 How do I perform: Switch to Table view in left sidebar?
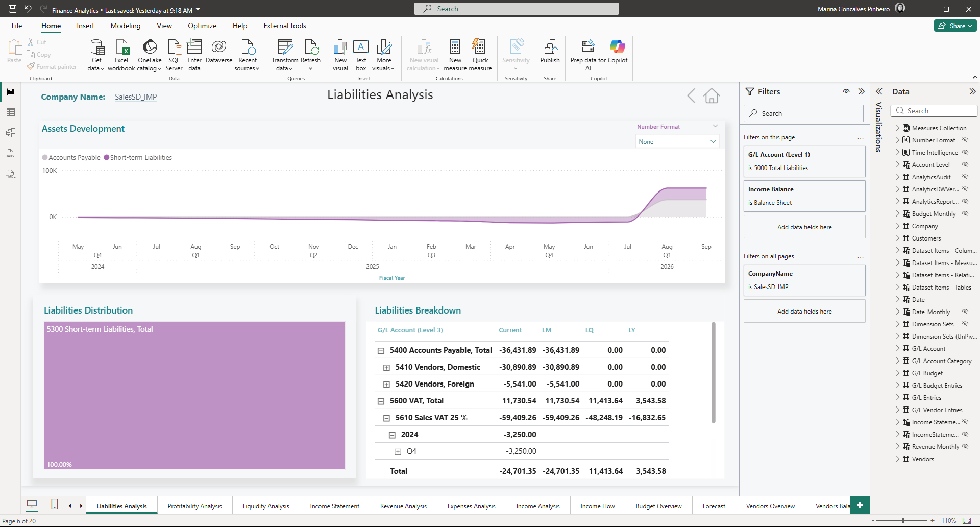pyautogui.click(x=11, y=112)
